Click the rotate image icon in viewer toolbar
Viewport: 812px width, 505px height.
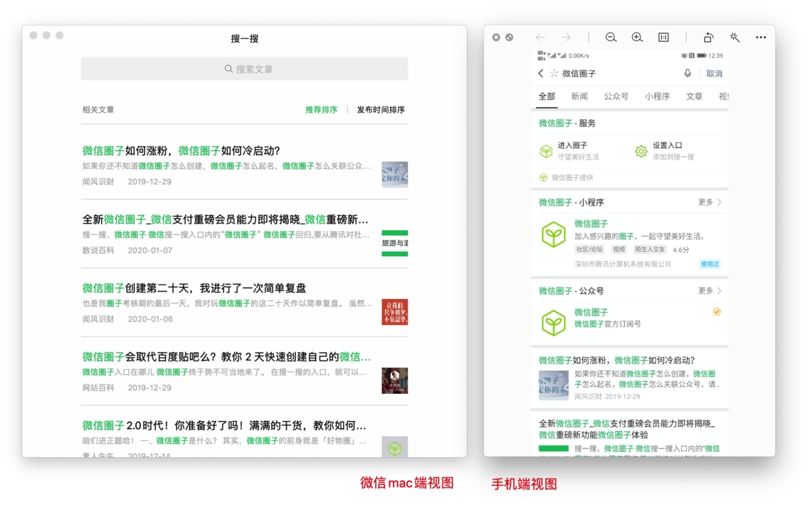[708, 37]
